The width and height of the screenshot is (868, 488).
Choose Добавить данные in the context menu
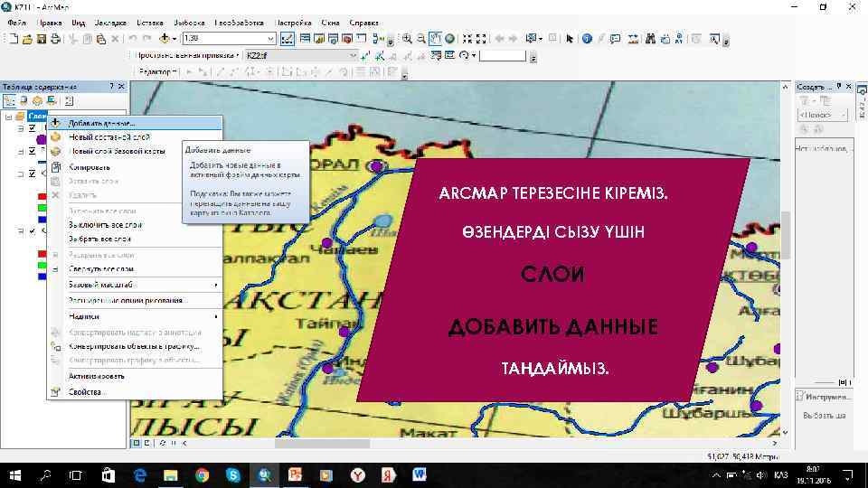(135, 123)
